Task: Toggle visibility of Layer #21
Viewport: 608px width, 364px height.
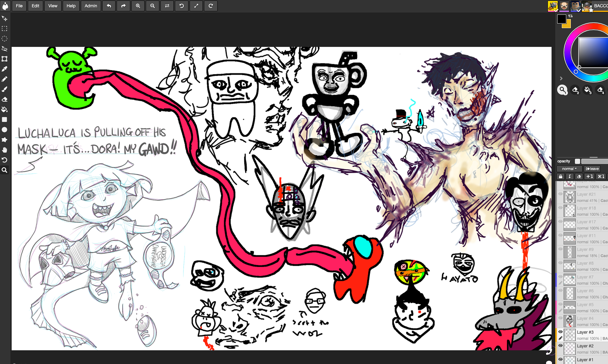Action: (x=560, y=194)
